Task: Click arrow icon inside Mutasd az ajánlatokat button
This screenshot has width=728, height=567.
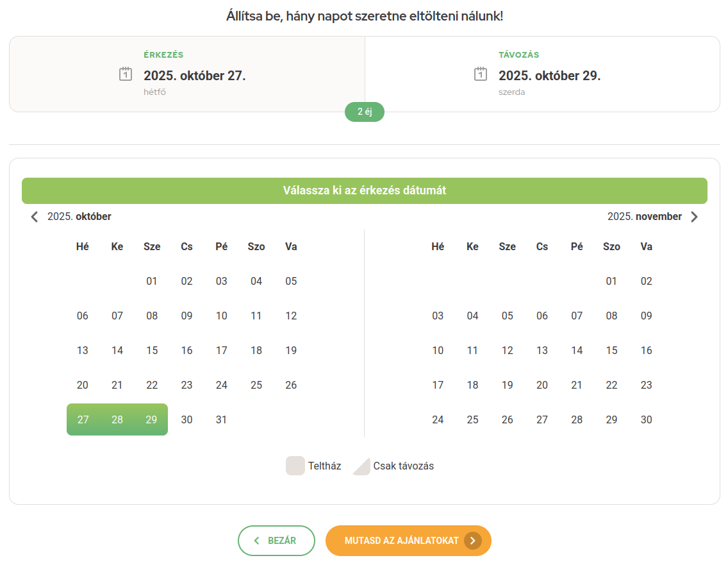Action: click(x=472, y=541)
